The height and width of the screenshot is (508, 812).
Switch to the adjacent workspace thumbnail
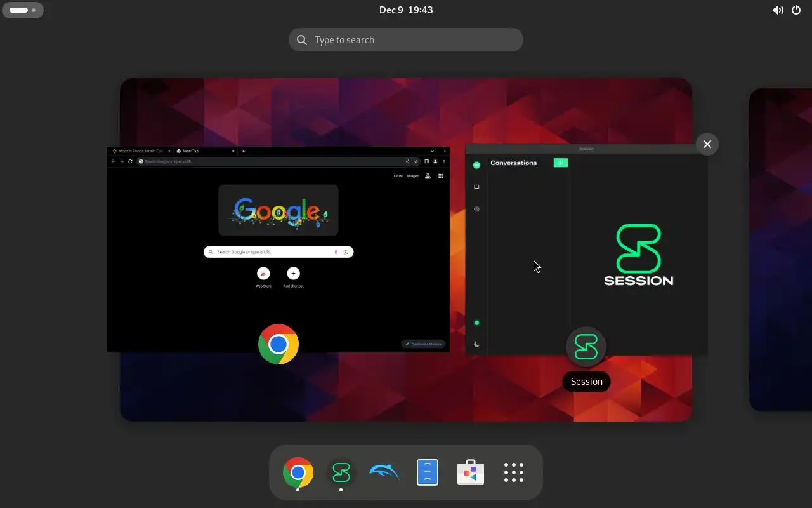coord(780,250)
